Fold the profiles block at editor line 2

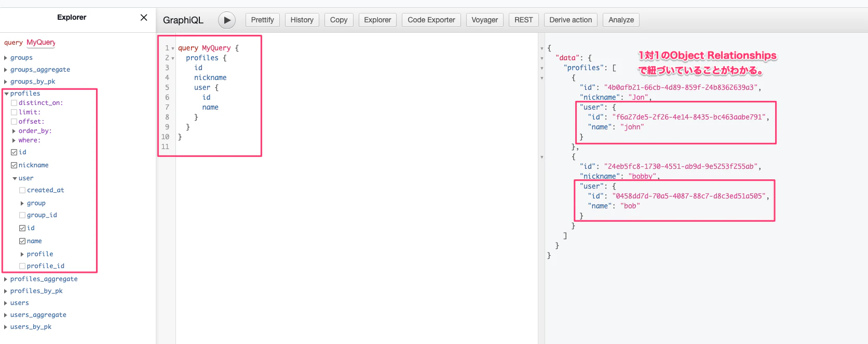173,58
